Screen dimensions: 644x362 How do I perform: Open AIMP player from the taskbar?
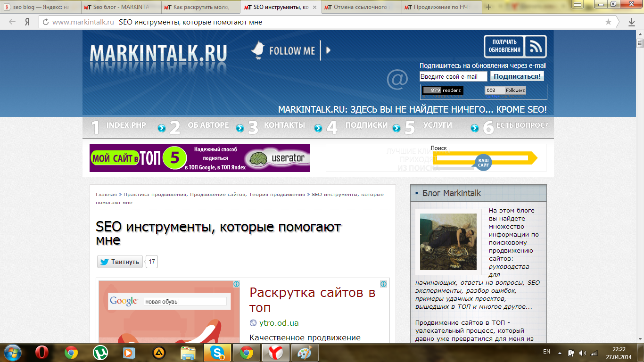tap(159, 352)
